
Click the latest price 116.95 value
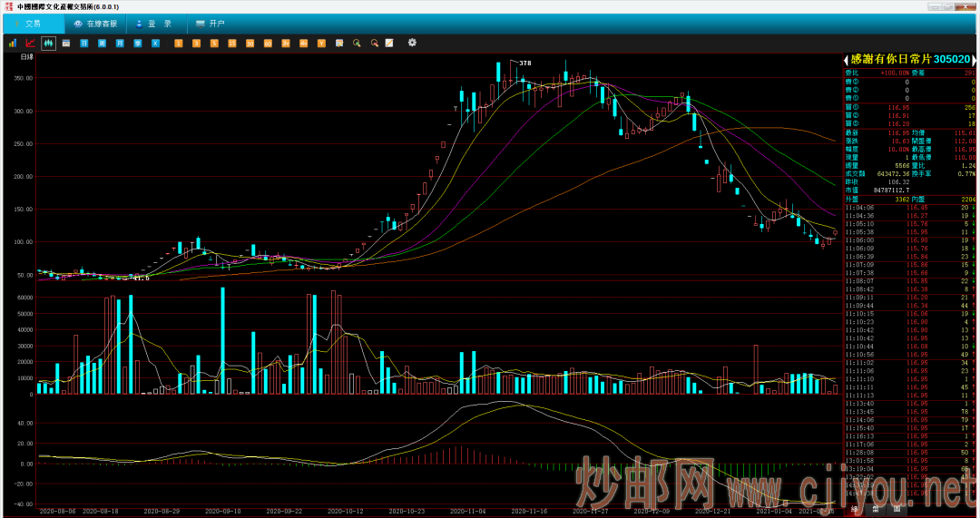(x=899, y=133)
